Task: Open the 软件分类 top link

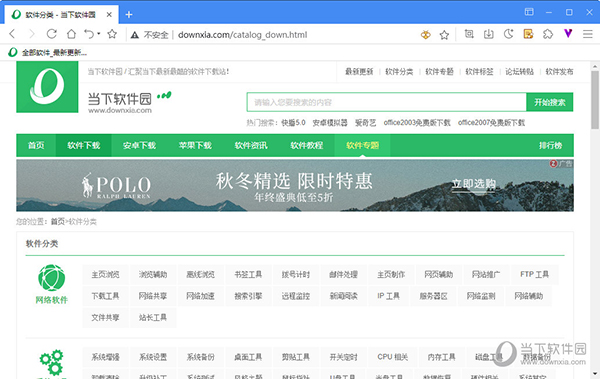Action: point(399,72)
